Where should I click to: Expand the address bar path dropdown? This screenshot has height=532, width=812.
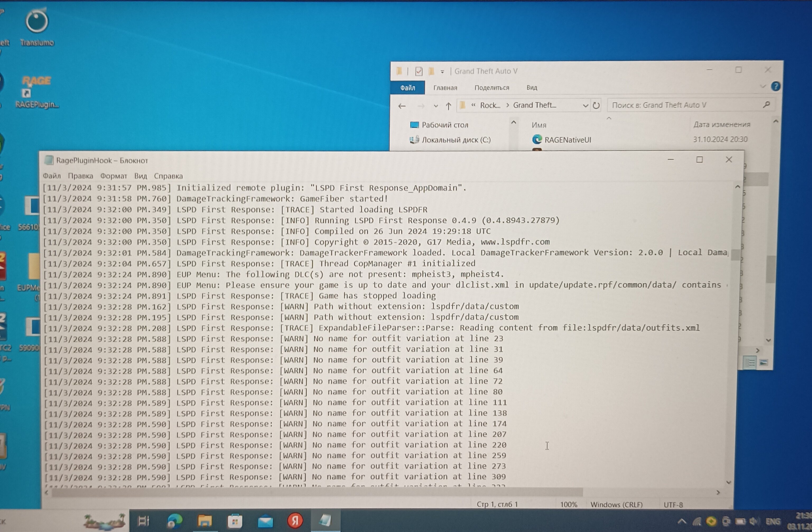pos(585,106)
